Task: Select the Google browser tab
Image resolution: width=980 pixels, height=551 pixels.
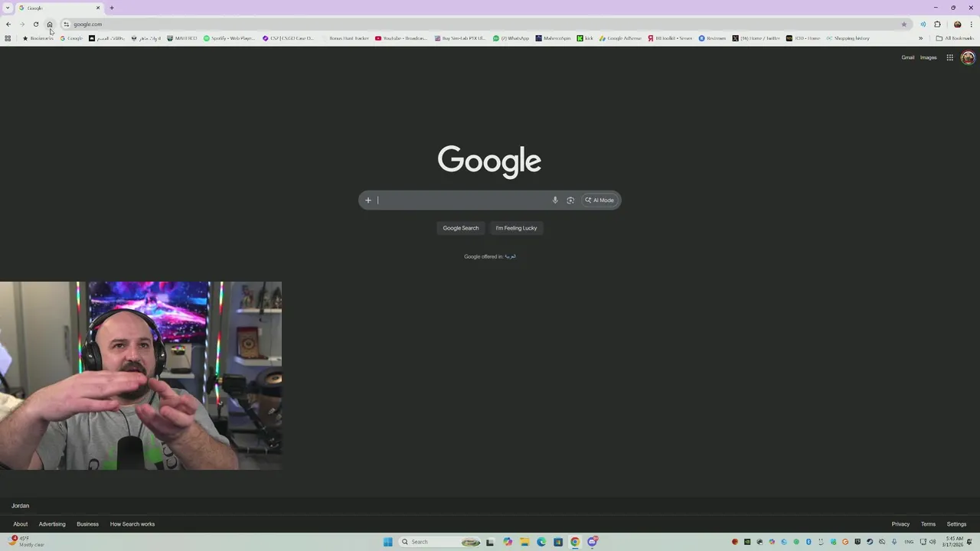Action: 60,8
